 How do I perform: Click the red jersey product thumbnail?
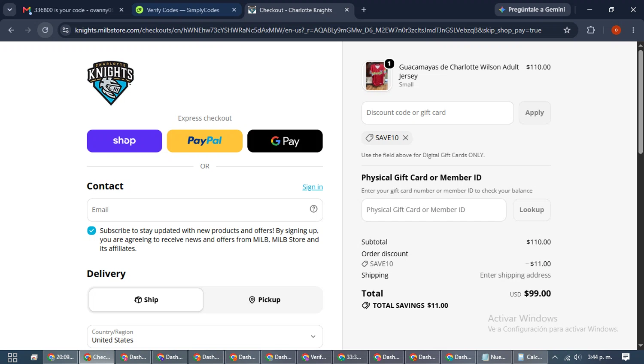click(377, 76)
